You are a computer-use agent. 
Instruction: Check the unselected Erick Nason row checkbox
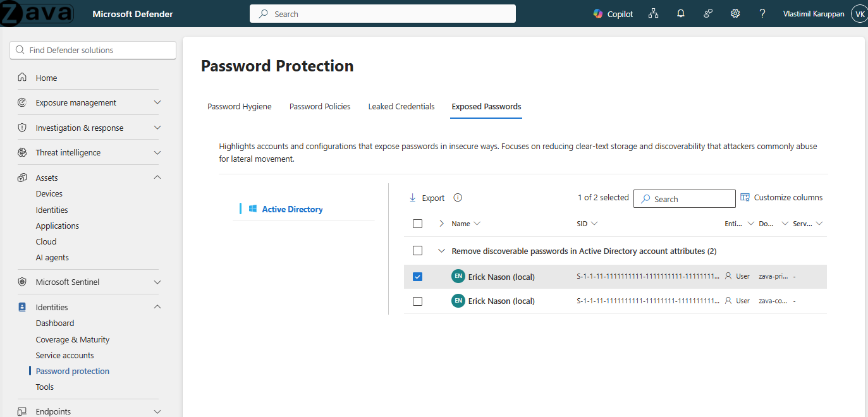(x=417, y=301)
